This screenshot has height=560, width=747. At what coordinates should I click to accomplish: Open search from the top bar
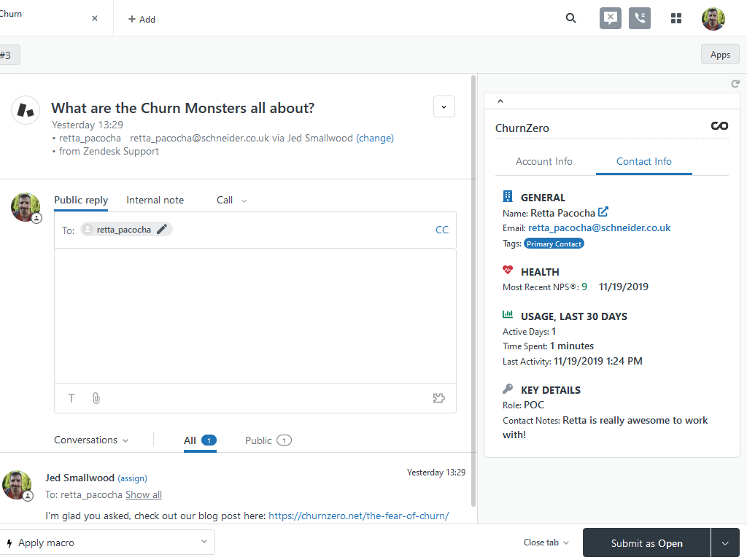click(570, 18)
